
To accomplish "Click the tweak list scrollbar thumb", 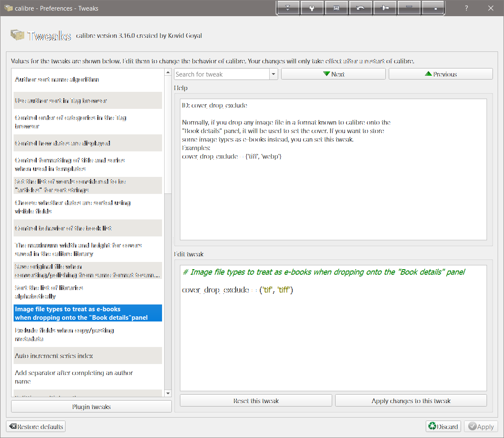I will click(168, 135).
